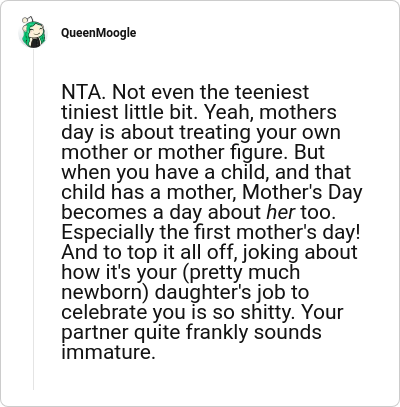Click the phrase Mother's Day in the comment
This screenshot has width=400, height=407.
point(302,192)
